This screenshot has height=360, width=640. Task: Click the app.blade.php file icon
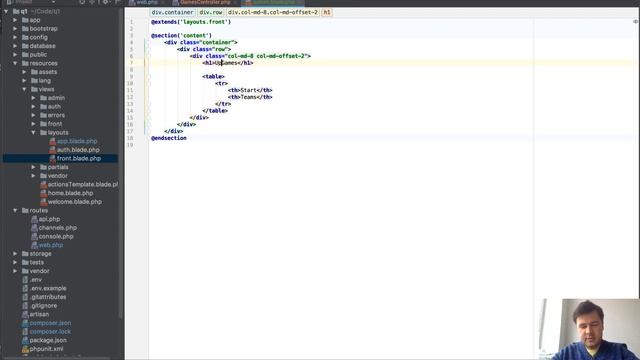pos(52,141)
